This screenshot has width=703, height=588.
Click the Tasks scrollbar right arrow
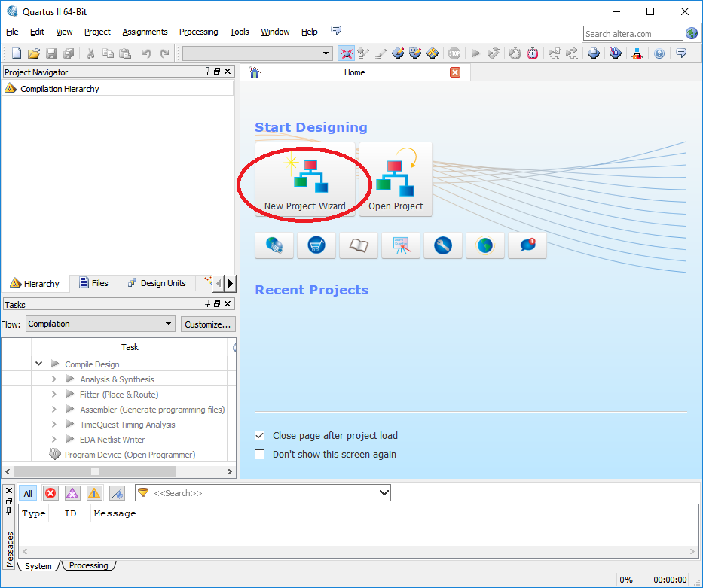point(230,471)
